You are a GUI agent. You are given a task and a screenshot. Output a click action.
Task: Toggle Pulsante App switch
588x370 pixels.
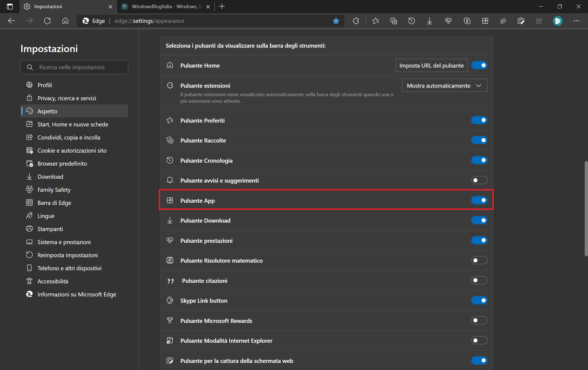(479, 200)
